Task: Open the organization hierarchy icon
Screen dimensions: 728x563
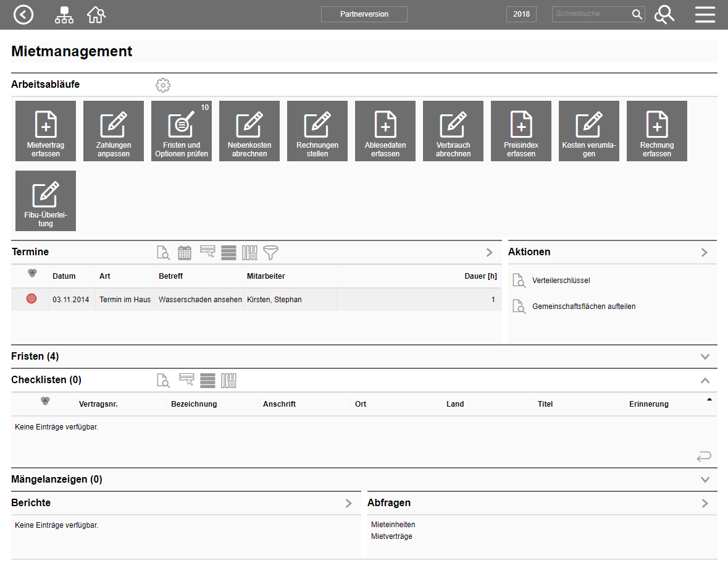Action: pos(64,14)
